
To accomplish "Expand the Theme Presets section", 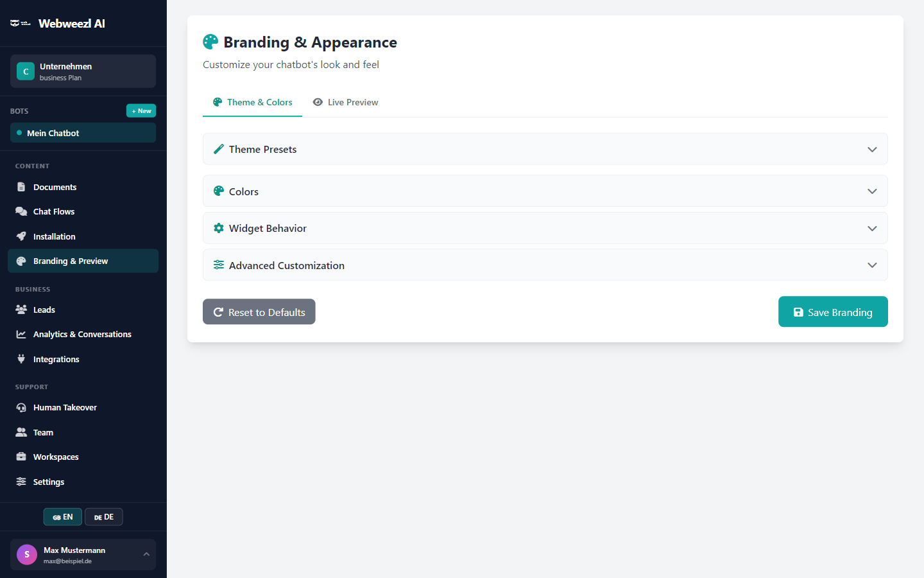I will (x=545, y=149).
